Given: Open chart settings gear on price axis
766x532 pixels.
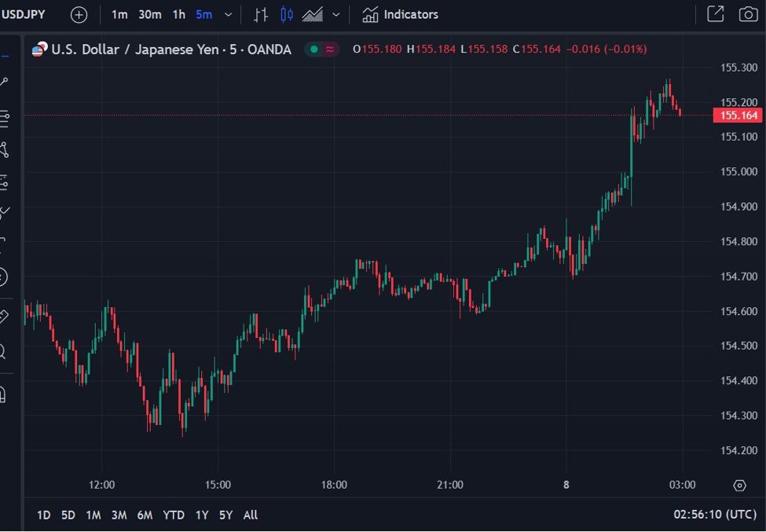Looking at the screenshot, I should [x=739, y=486].
